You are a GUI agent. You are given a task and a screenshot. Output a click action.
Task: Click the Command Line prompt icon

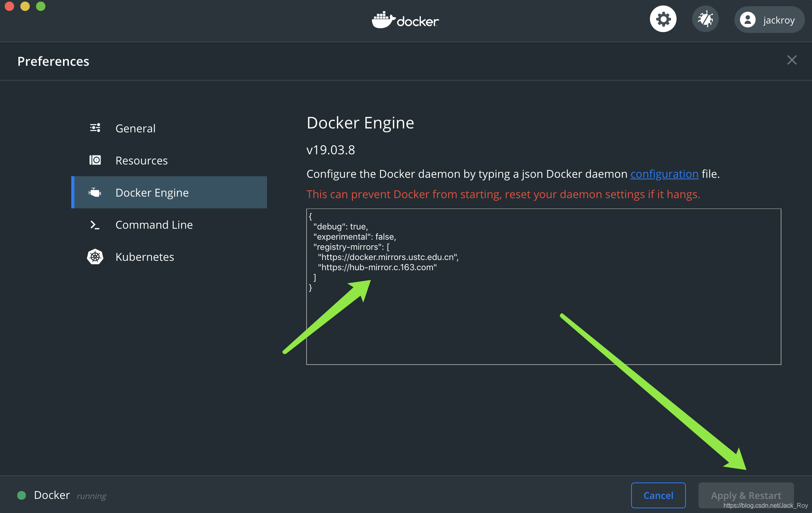coord(95,225)
